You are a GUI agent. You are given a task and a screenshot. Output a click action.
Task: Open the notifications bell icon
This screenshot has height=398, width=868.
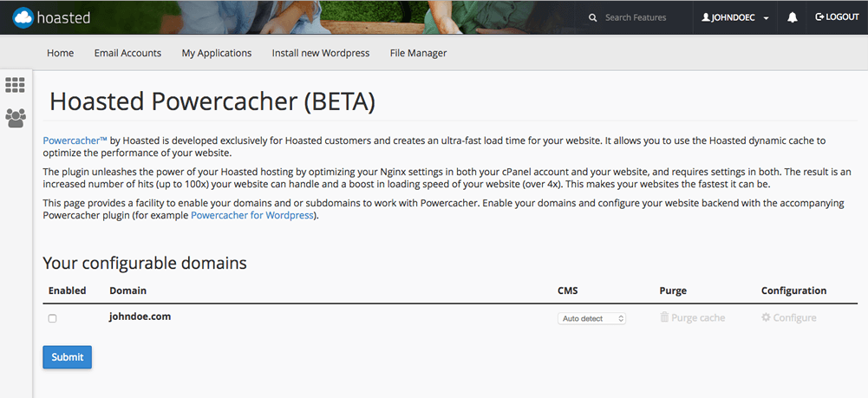click(793, 17)
